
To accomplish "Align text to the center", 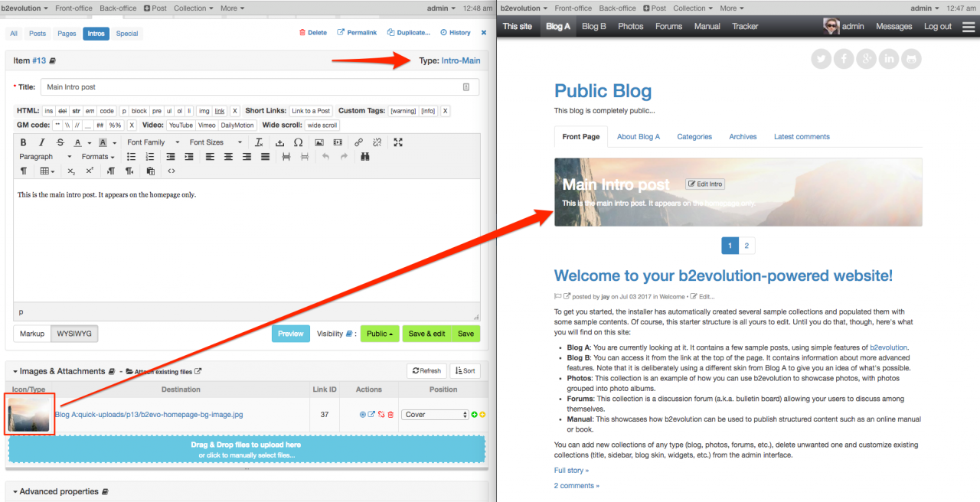I will tap(228, 157).
